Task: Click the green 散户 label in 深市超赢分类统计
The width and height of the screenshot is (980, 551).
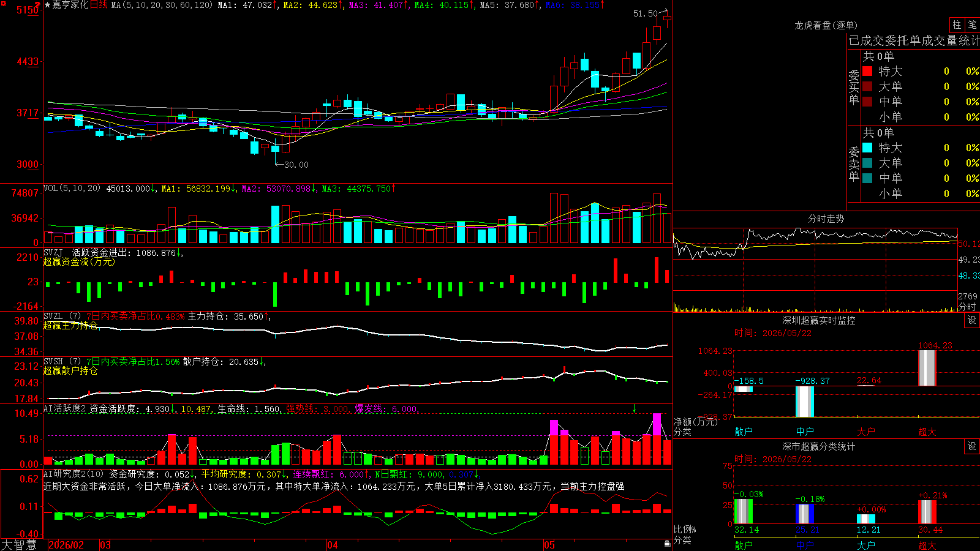Action: tap(744, 545)
